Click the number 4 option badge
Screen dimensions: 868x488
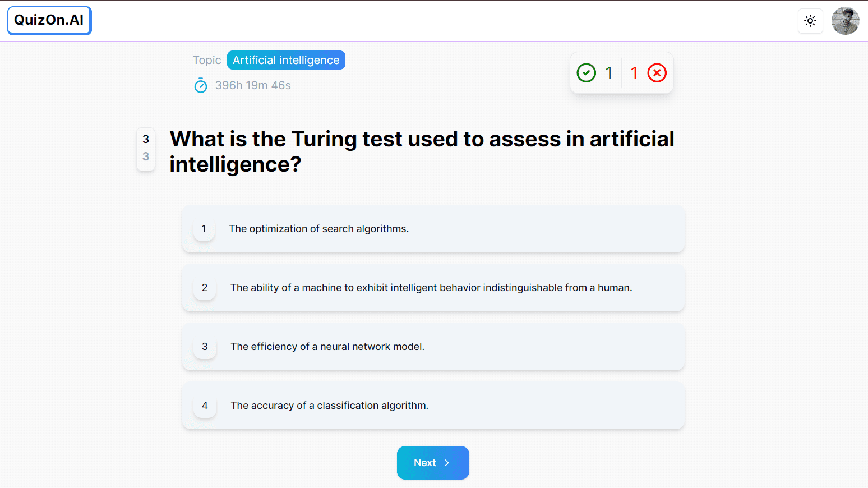205,406
